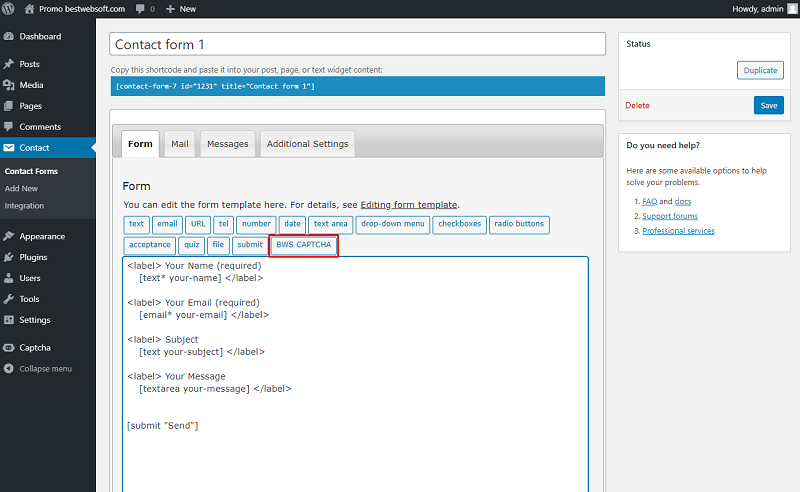Click the Collapse menu arrow icon
Image resolution: width=800 pixels, height=492 pixels.
click(x=9, y=368)
